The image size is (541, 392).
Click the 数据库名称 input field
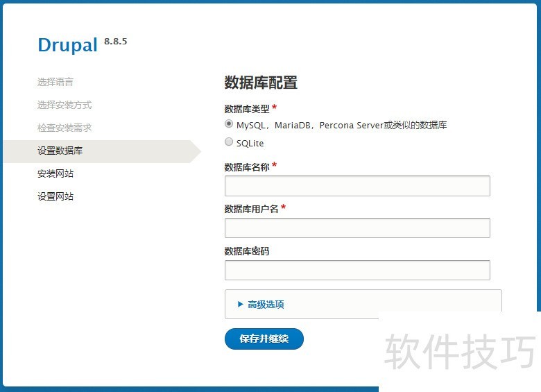[x=357, y=186]
